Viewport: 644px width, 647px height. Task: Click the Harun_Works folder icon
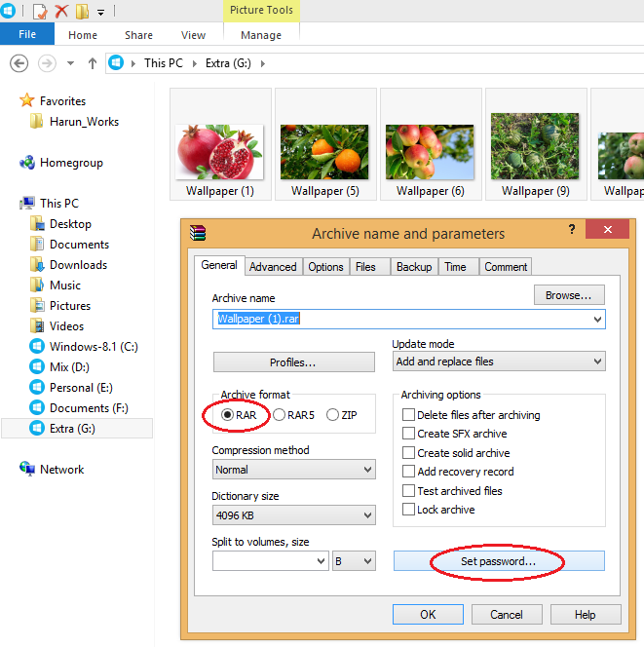pos(36,121)
